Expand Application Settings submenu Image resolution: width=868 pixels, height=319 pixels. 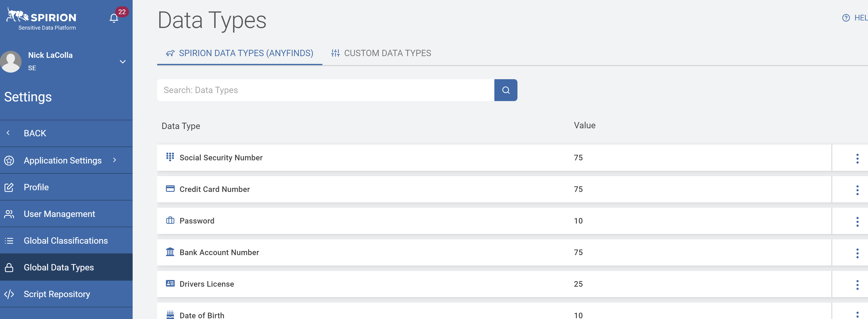tap(115, 160)
